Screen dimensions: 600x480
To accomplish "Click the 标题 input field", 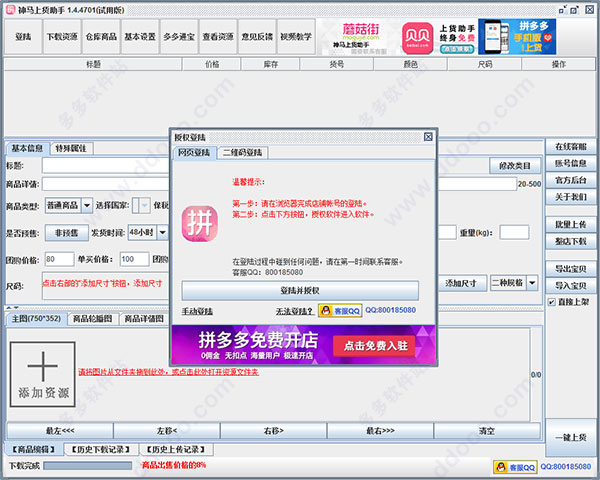I will (x=106, y=166).
